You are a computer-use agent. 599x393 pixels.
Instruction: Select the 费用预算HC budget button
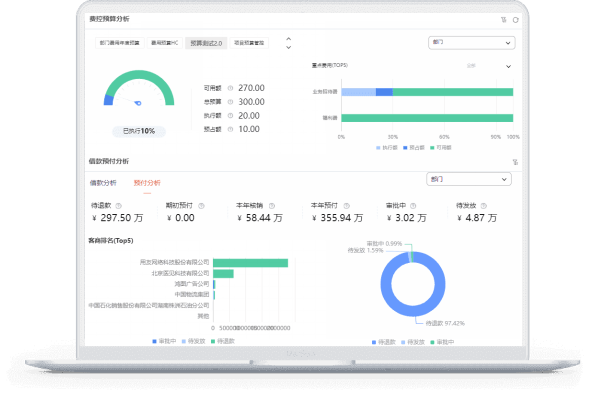point(165,43)
